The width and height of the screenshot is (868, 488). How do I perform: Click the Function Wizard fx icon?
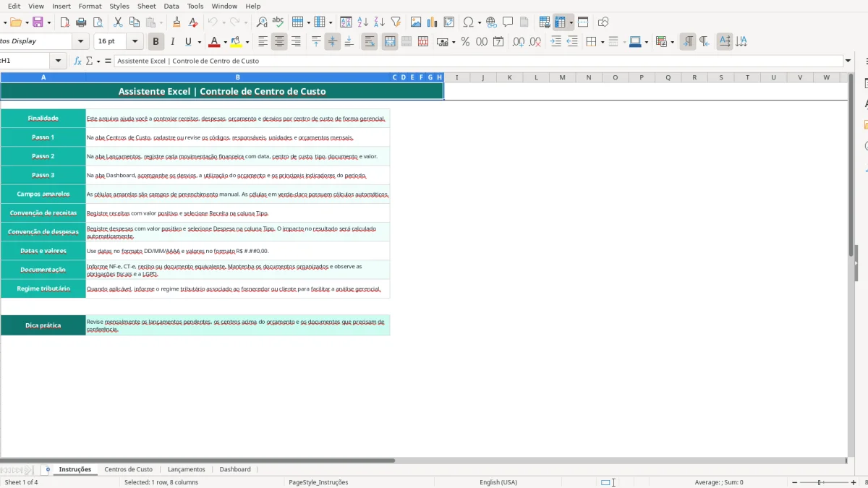[x=78, y=61]
